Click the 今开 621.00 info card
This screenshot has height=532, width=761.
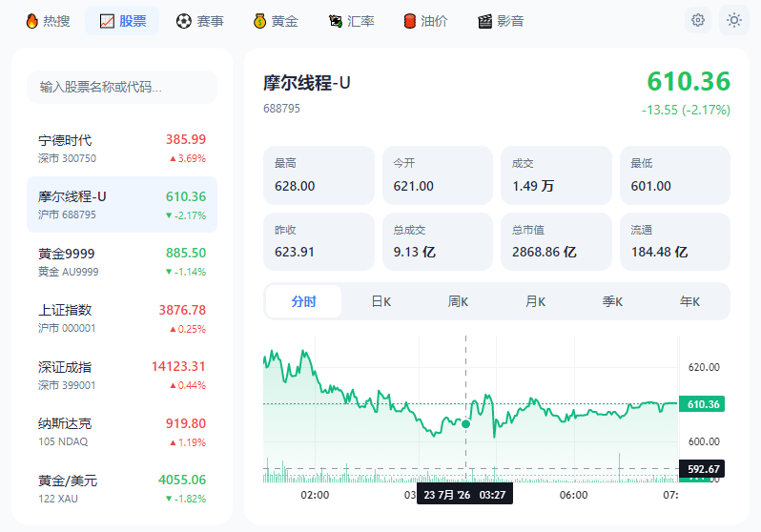click(x=438, y=175)
